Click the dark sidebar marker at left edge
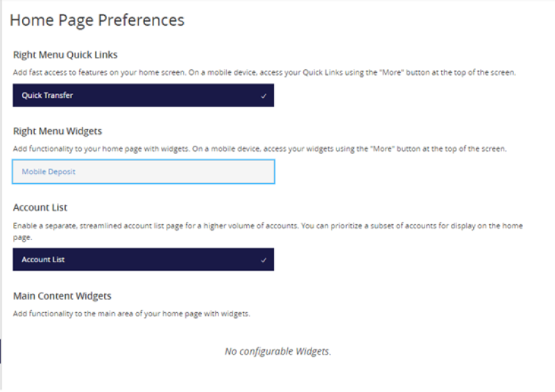Image resolution: width=555 pixels, height=392 pixels. [x=1, y=351]
